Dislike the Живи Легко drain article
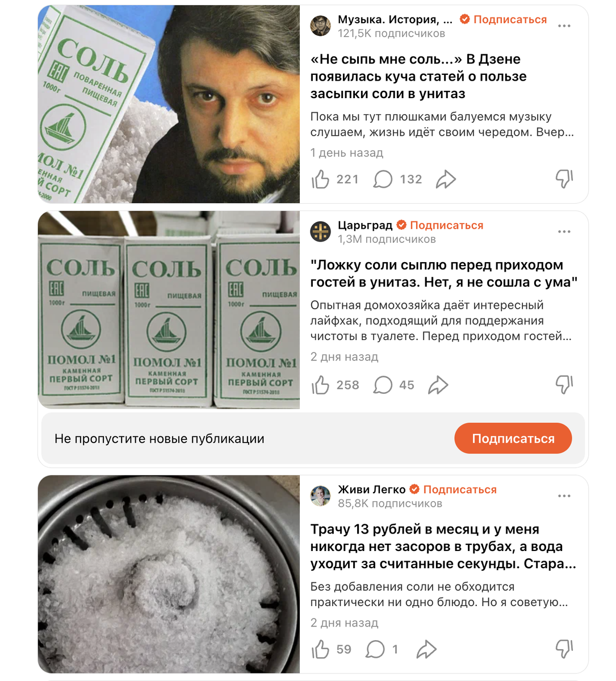 tap(564, 650)
